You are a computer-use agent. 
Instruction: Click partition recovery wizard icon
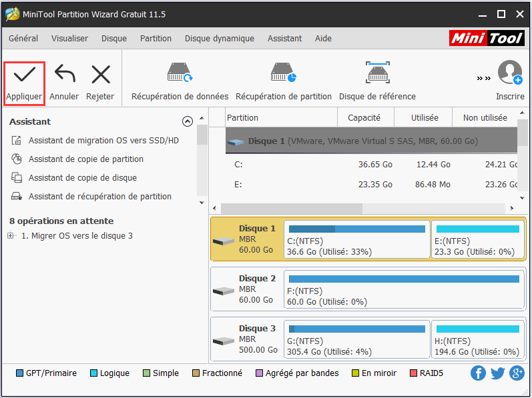tap(16, 196)
